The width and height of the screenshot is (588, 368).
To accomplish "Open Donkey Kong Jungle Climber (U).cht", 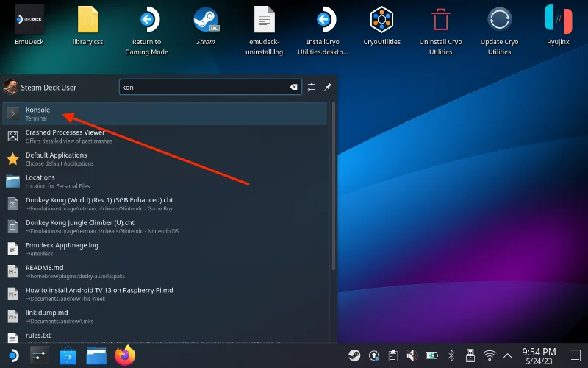I will [165, 226].
